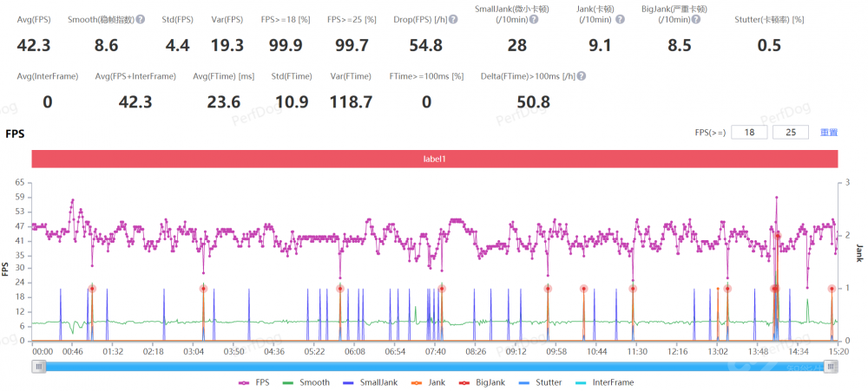Toggle the FPS series in the legend
Image resolution: width=868 pixels, height=391 pixels.
(255, 382)
